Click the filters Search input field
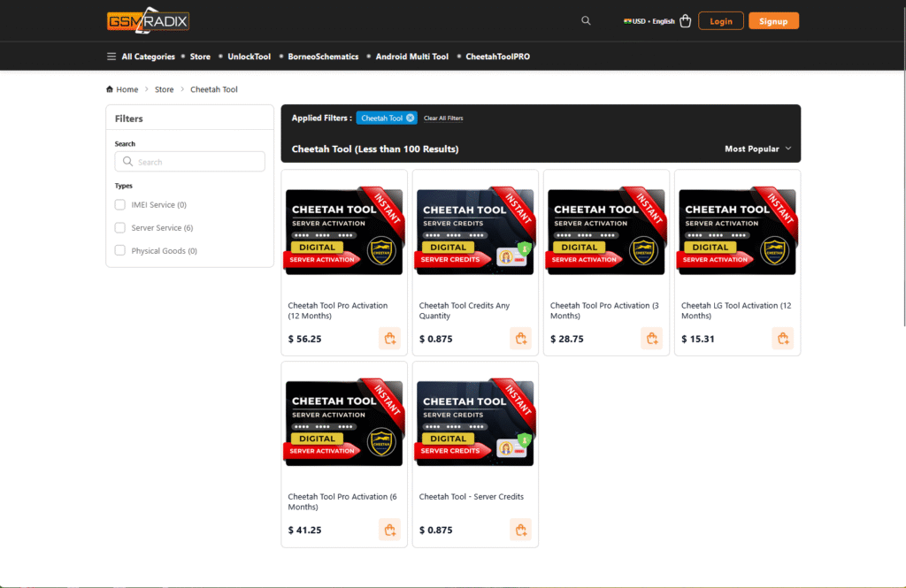The image size is (906, 588). [x=189, y=162]
